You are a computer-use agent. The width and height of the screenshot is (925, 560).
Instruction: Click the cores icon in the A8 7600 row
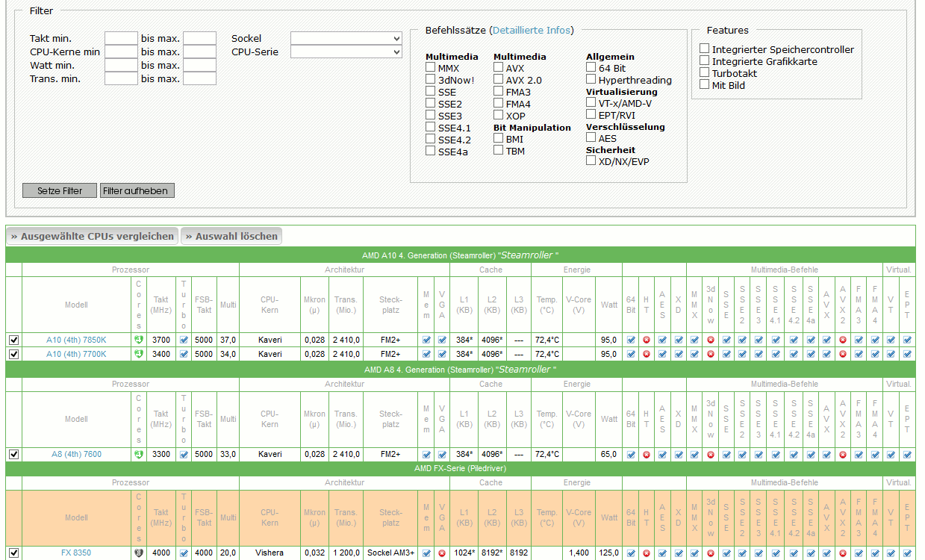coord(138,454)
